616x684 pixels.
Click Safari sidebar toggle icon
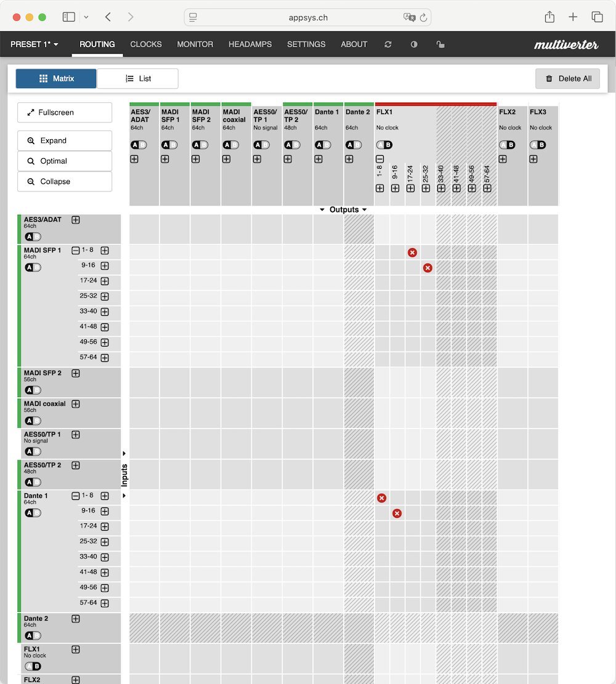[x=69, y=17]
